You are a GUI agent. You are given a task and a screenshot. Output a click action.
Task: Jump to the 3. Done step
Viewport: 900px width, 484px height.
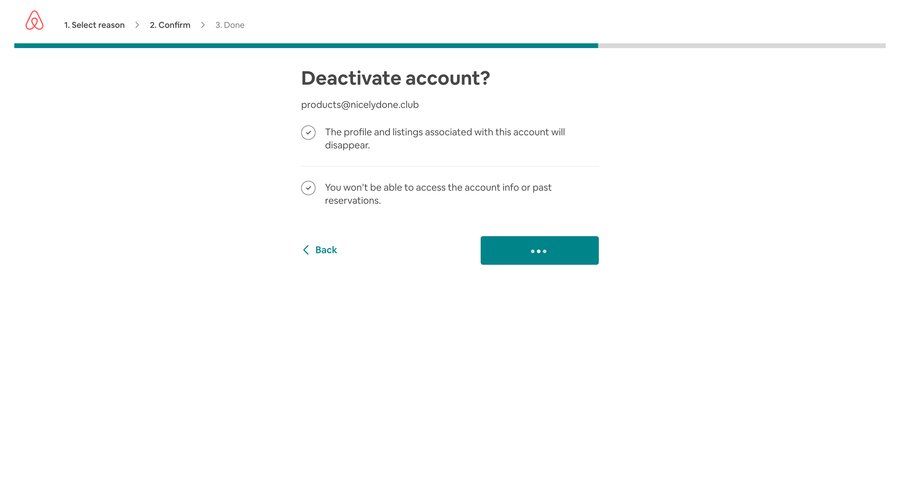230,25
